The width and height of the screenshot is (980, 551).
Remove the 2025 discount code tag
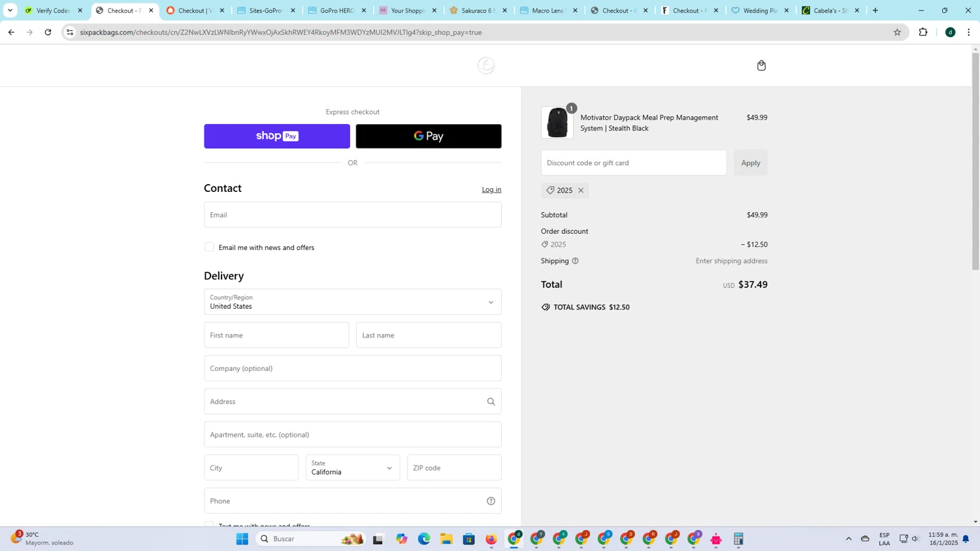point(581,191)
